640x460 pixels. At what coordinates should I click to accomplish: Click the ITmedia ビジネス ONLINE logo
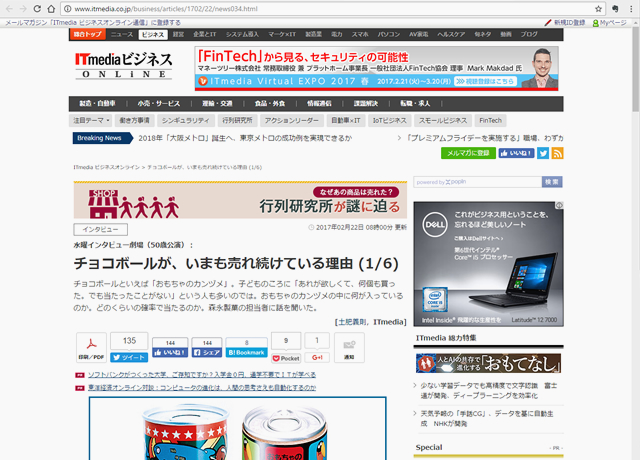pyautogui.click(x=124, y=65)
